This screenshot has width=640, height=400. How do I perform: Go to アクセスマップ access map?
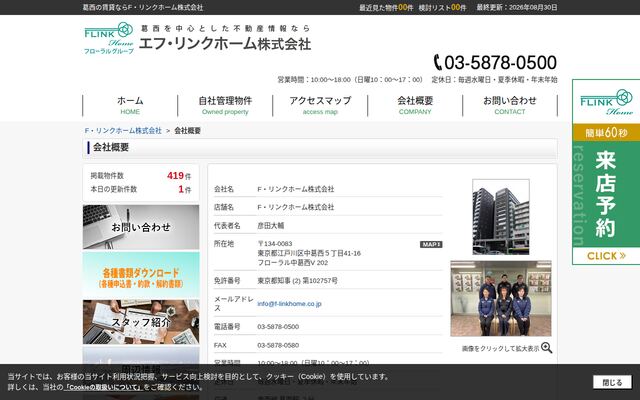coord(320,105)
